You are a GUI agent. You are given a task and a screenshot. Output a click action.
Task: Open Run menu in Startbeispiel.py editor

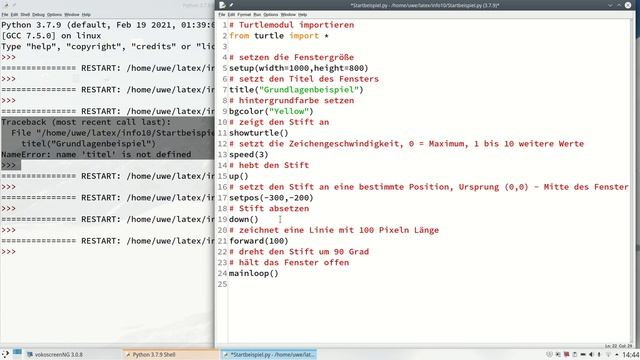(257, 15)
